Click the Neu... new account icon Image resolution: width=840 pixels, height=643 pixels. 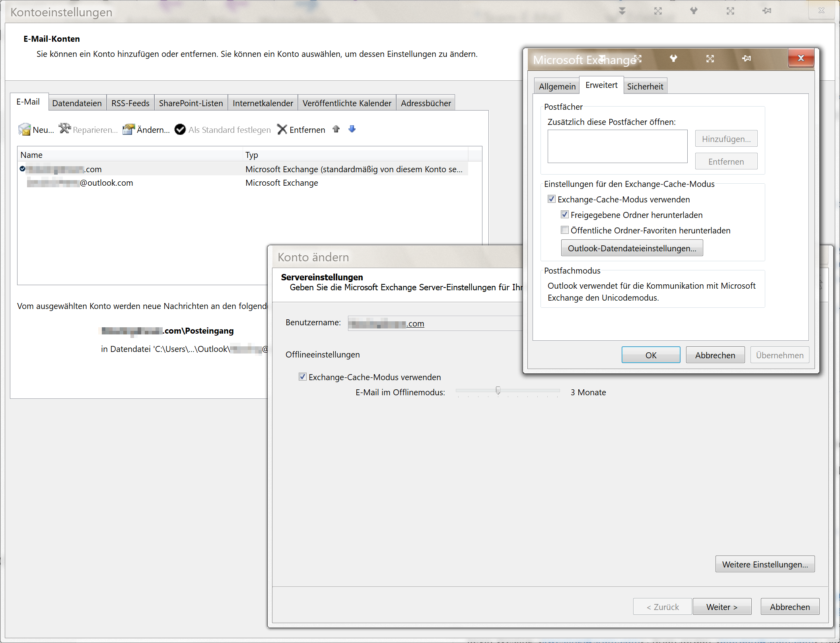[25, 129]
